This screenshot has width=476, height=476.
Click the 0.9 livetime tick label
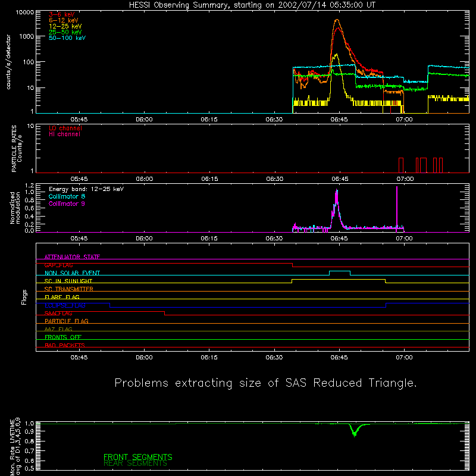tap(29, 431)
